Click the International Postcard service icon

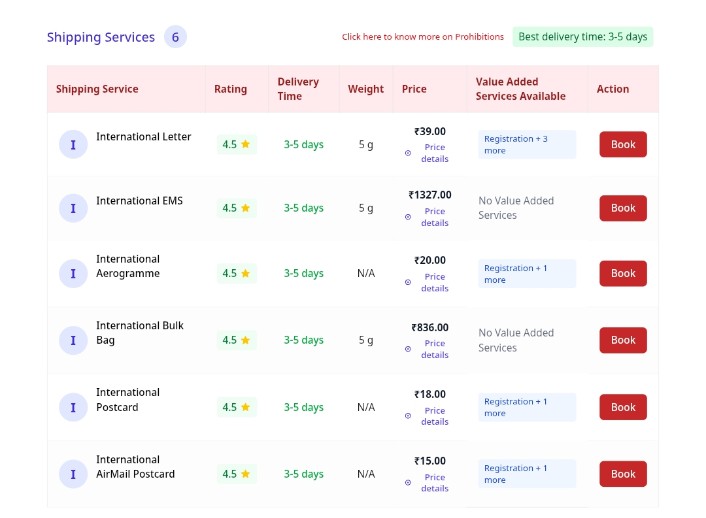coord(73,407)
